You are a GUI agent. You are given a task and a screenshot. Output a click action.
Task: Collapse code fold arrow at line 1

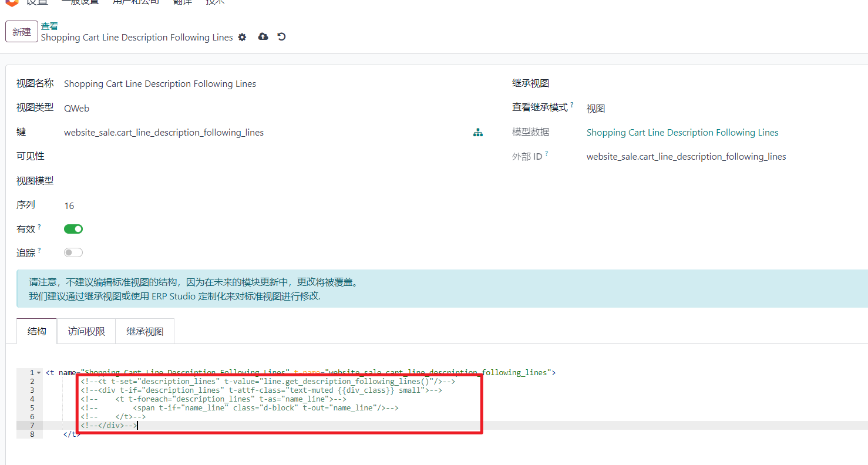click(39, 373)
